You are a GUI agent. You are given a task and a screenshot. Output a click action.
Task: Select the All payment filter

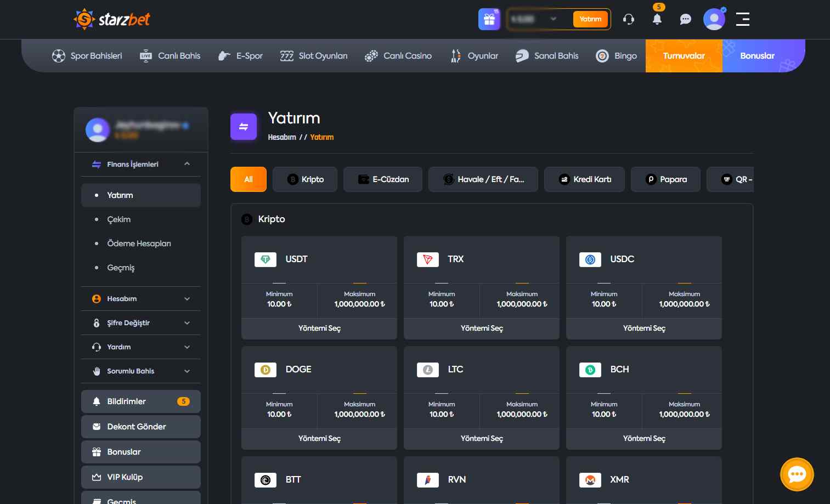[249, 179]
